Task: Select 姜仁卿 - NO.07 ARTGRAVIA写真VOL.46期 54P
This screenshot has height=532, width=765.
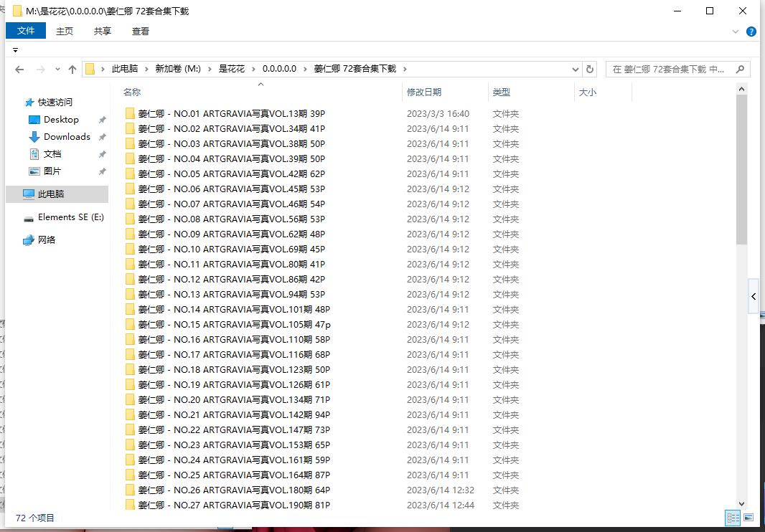Action: [232, 204]
